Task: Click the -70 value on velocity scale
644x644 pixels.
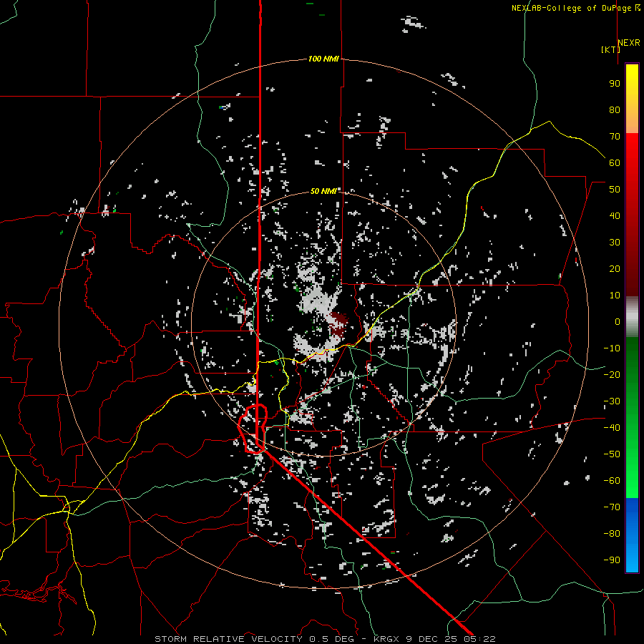Action: pyautogui.click(x=612, y=507)
